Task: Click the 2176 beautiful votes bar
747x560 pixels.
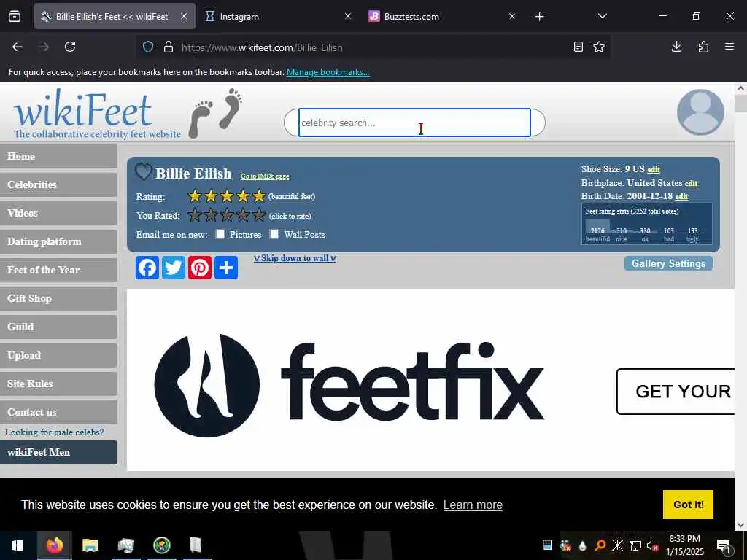Action: [597, 226]
